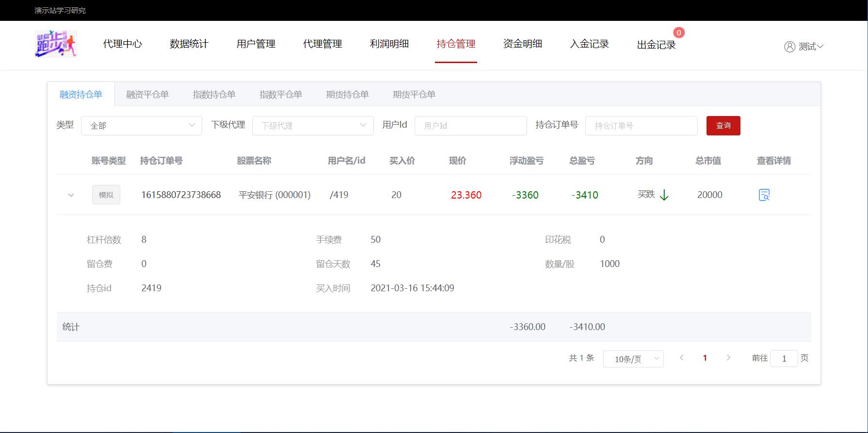Click the 数量/股 value 1000
The width and height of the screenshot is (868, 433).
tap(610, 264)
